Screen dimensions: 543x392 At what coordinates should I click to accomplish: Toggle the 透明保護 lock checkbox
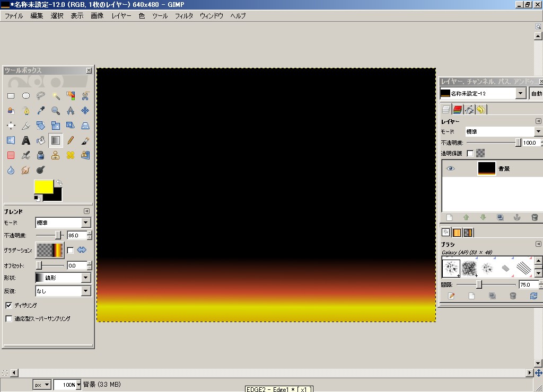470,153
